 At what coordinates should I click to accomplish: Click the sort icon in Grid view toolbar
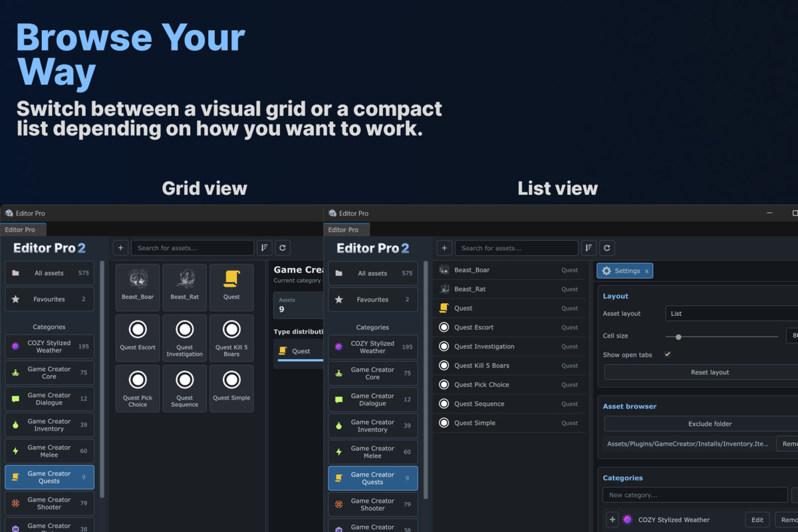pyautogui.click(x=265, y=248)
